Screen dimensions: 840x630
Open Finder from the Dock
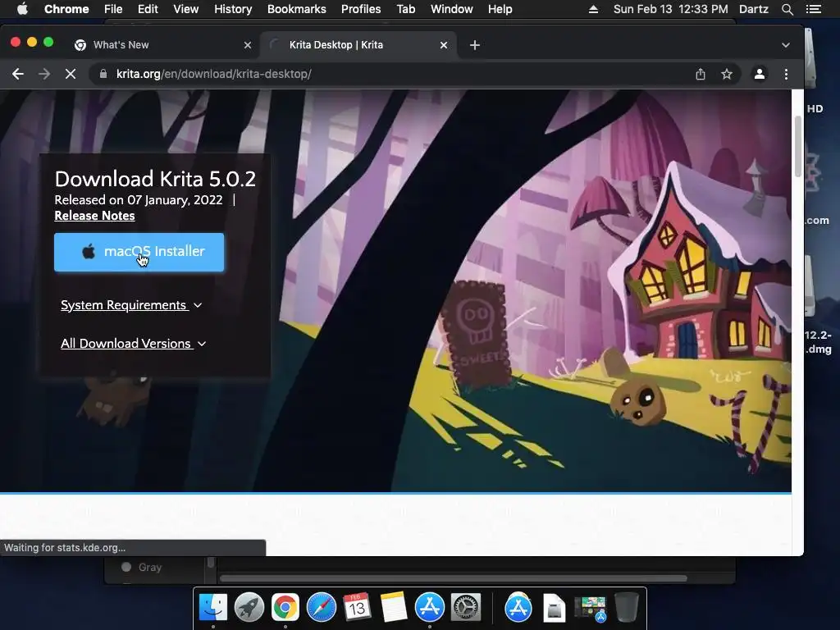(213, 608)
